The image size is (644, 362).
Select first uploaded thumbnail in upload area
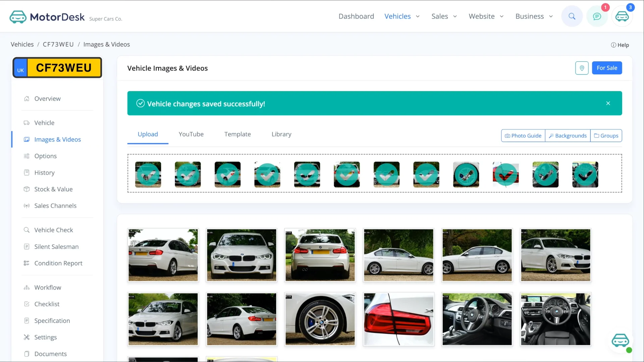click(x=148, y=174)
